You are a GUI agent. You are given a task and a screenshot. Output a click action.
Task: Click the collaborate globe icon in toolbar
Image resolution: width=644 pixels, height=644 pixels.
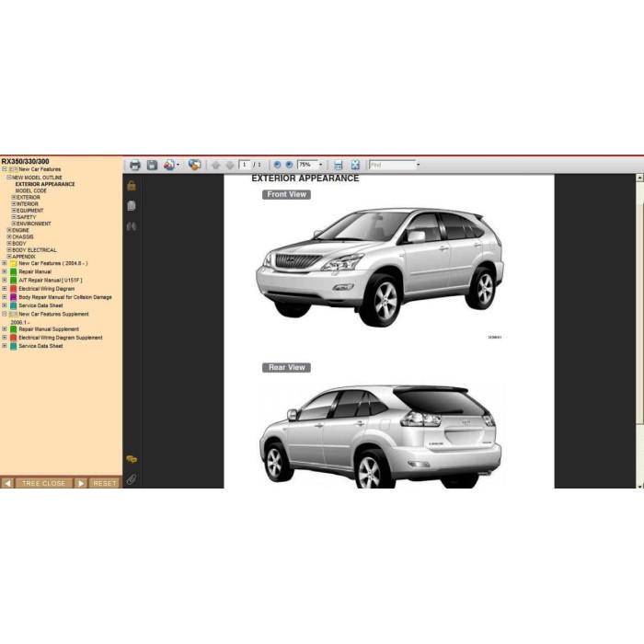click(x=194, y=165)
